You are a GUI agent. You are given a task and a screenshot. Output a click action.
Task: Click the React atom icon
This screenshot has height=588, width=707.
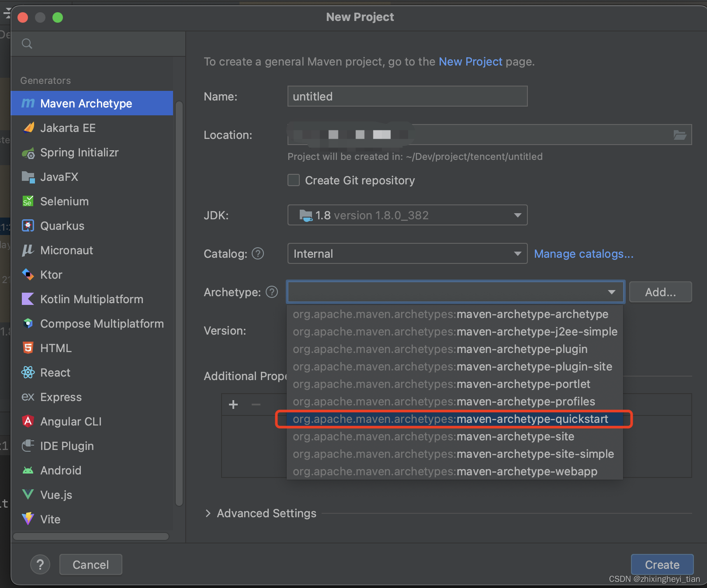click(28, 373)
